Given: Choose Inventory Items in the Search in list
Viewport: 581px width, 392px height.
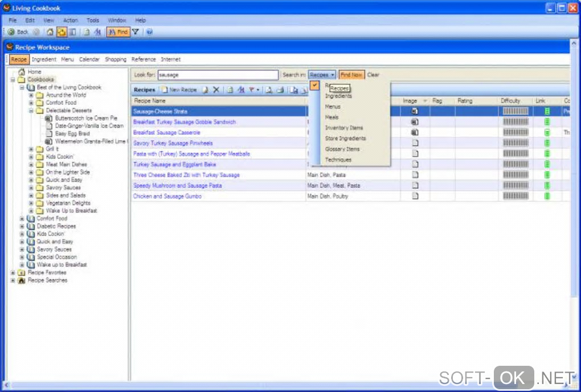Looking at the screenshot, I should [344, 128].
